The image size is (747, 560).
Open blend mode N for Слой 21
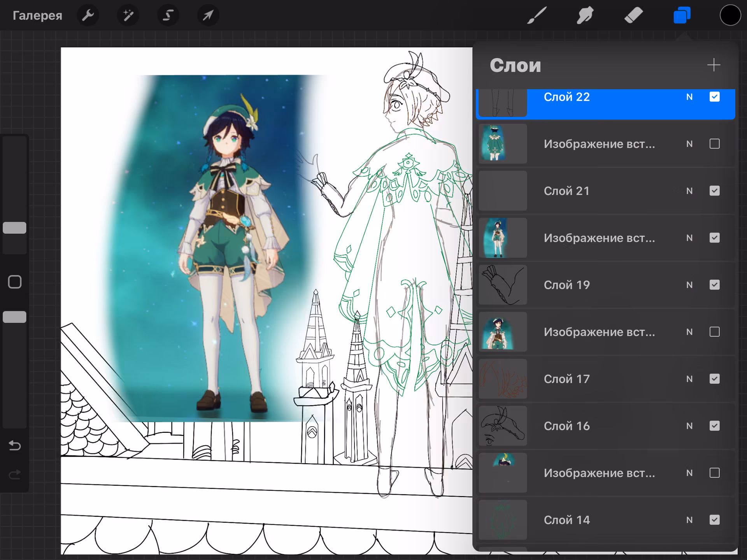coord(689,191)
